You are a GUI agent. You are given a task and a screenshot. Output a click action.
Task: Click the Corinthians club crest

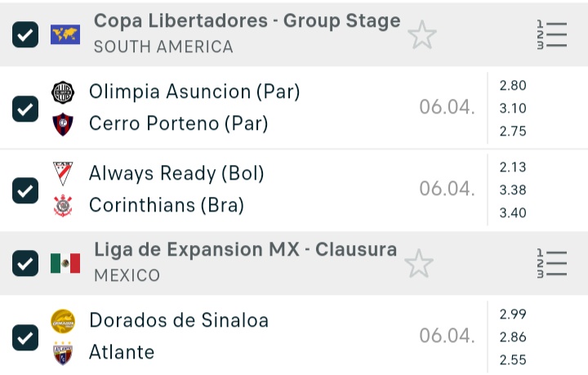tap(63, 206)
